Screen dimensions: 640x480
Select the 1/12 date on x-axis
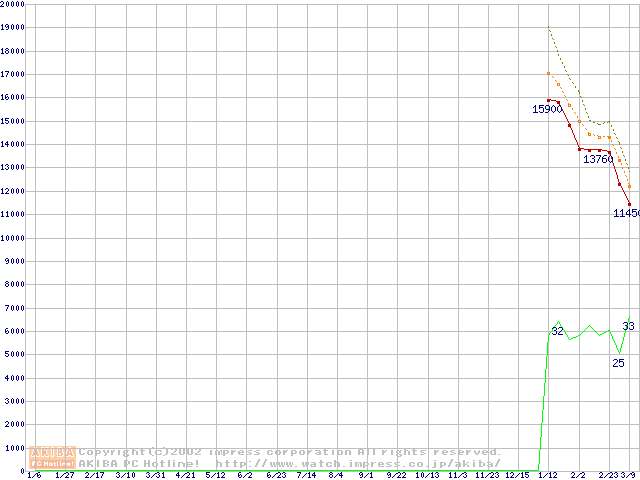pos(548,475)
